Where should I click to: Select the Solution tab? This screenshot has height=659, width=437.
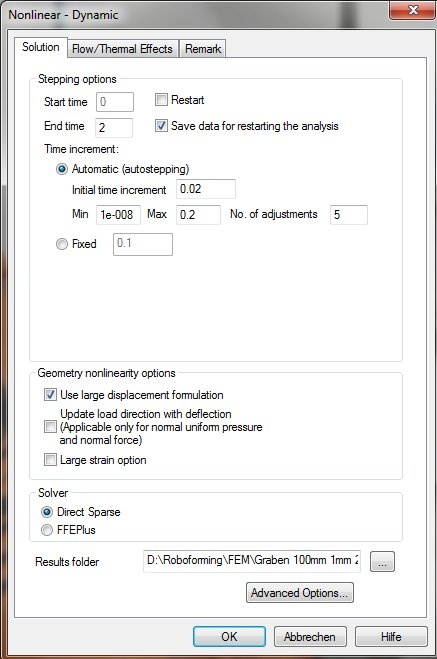click(40, 47)
